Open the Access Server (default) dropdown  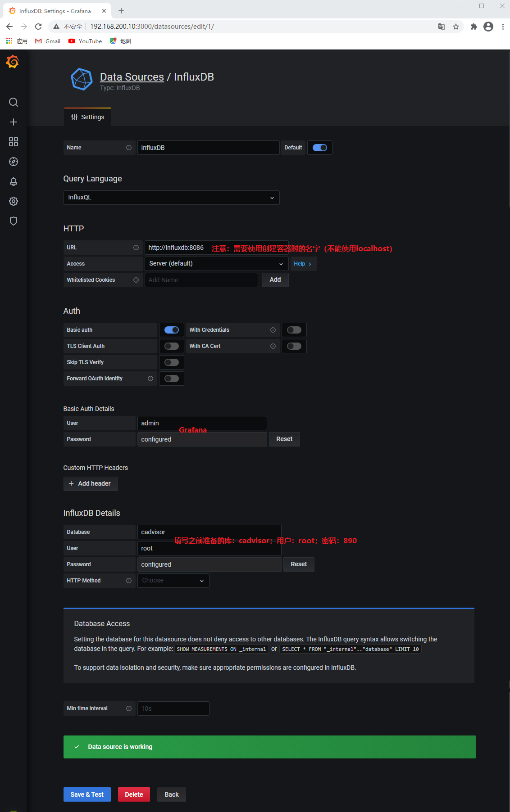coord(216,264)
